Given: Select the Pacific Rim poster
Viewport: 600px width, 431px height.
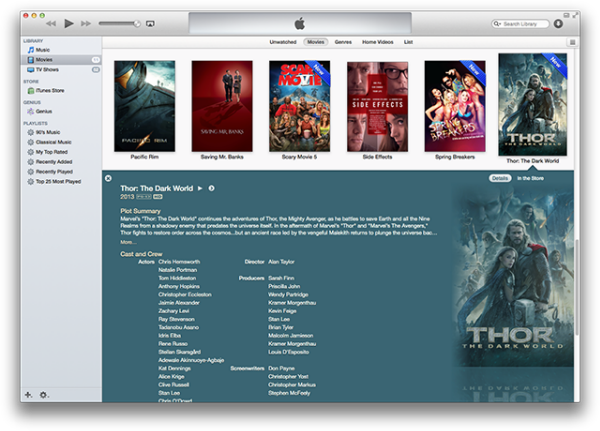Looking at the screenshot, I should pos(145,106).
